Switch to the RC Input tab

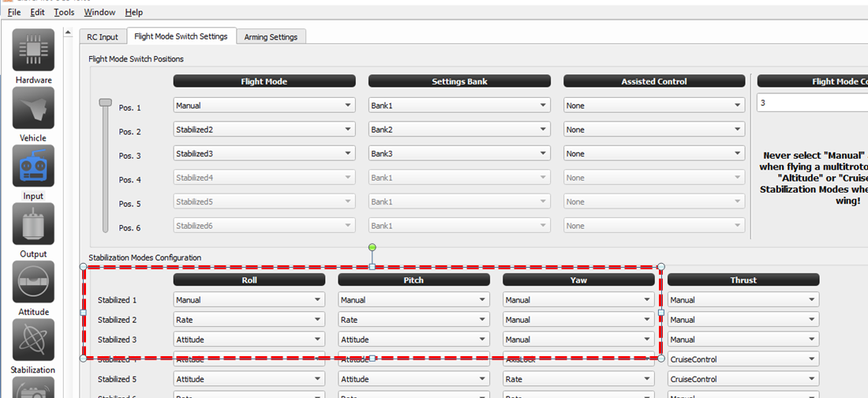click(x=103, y=36)
